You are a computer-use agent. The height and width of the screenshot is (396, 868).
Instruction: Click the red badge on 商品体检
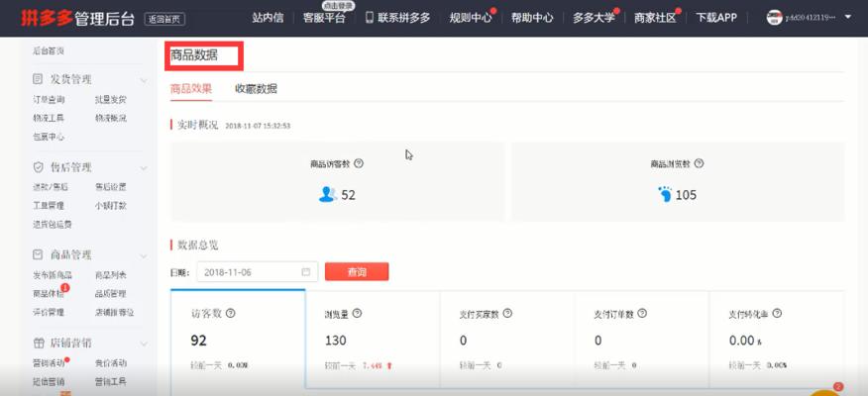pyautogui.click(x=65, y=287)
